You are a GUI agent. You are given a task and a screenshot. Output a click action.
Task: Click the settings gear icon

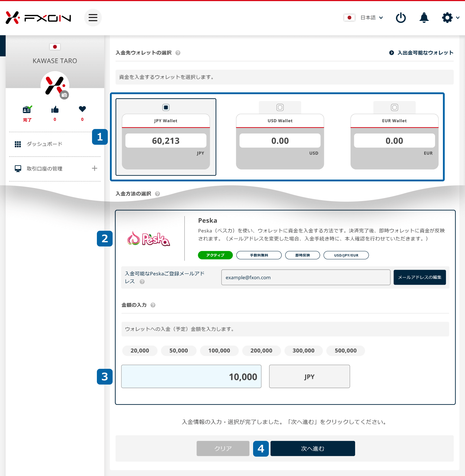tap(447, 18)
